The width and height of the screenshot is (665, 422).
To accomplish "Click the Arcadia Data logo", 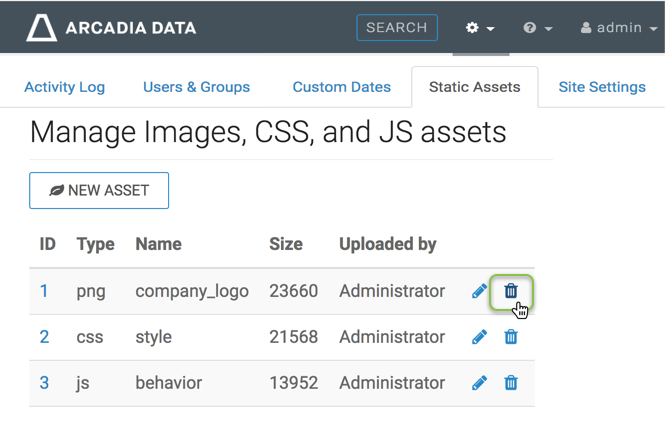I will click(110, 28).
